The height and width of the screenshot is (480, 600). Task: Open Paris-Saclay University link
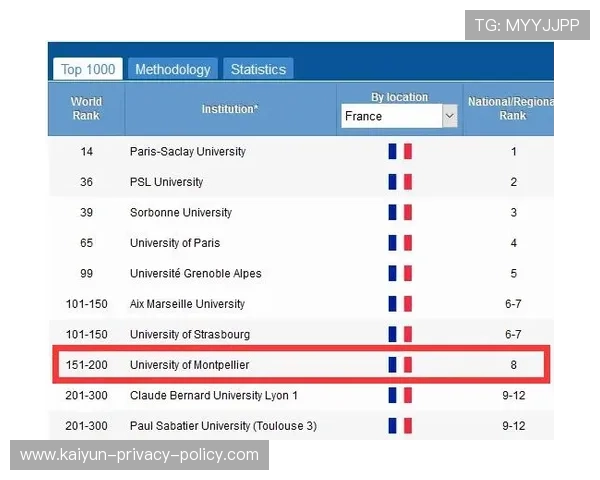188,152
